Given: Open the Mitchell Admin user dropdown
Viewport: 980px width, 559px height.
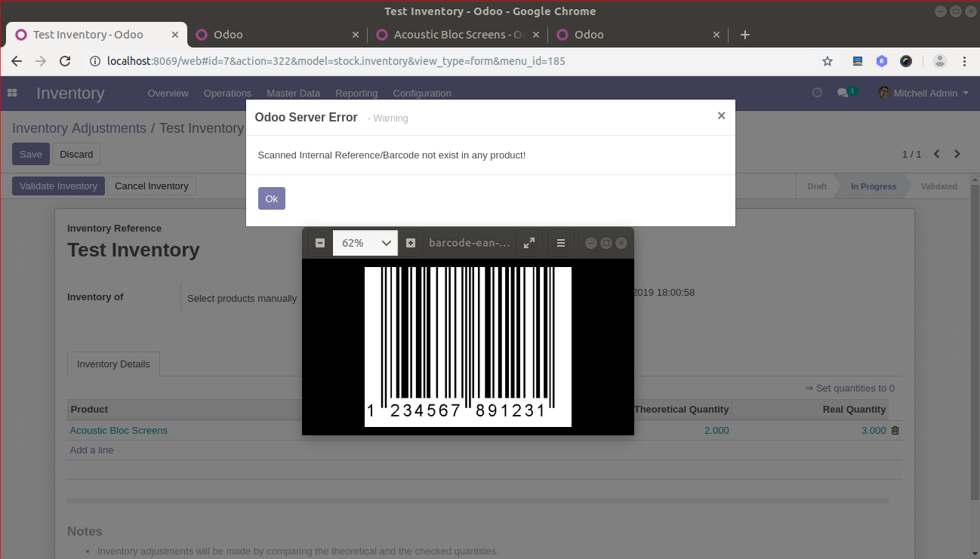Looking at the screenshot, I should point(923,93).
